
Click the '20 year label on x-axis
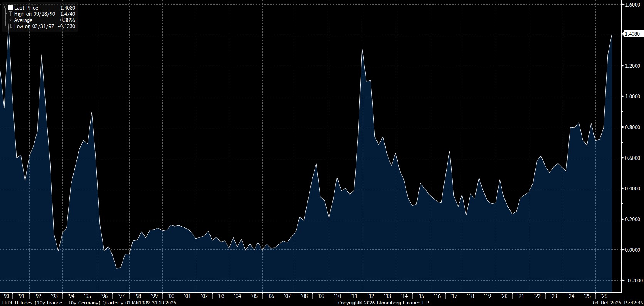tap(504, 296)
